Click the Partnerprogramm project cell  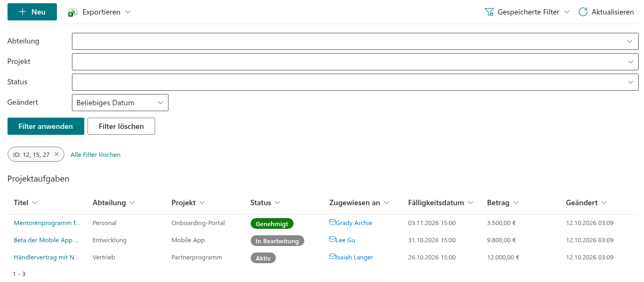197,257
